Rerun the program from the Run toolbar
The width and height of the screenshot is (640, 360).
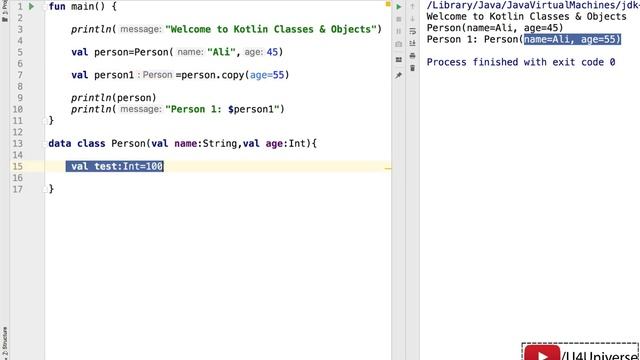399,7
